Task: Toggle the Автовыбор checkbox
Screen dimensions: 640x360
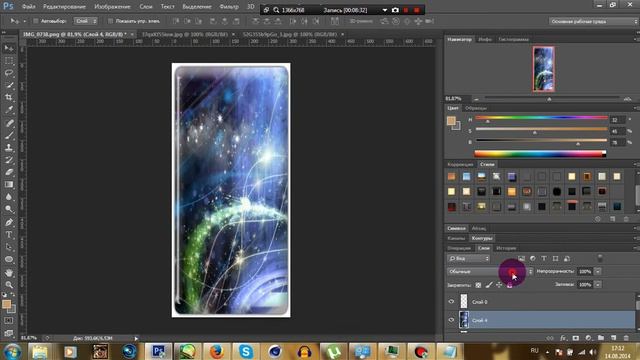Action: [36, 21]
